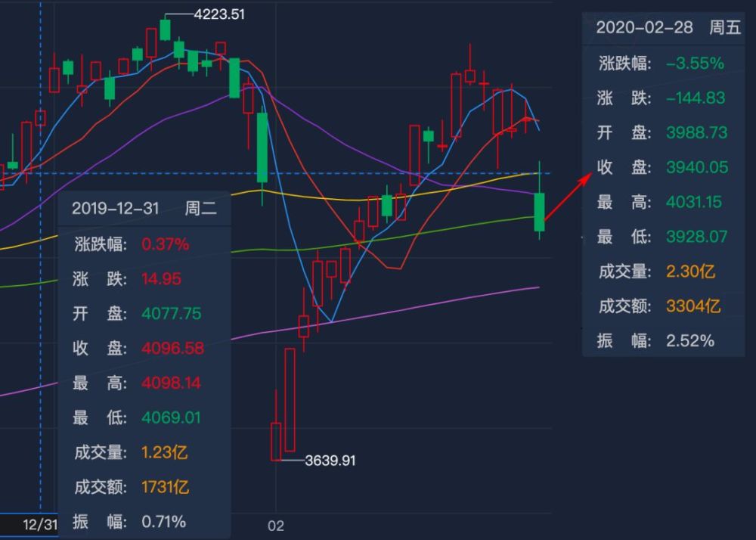Select the 涨跌幅 -3.55% value
This screenshot has width=756, height=540.
point(695,63)
